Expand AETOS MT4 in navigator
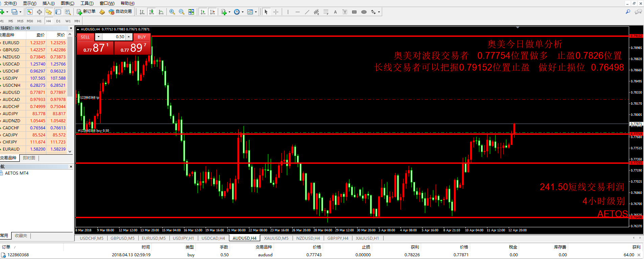 16,173
